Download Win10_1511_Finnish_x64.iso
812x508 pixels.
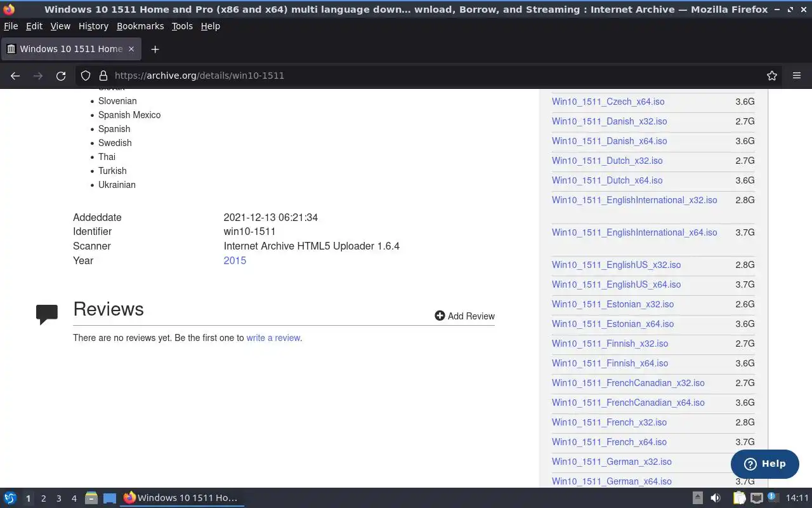tap(610, 363)
